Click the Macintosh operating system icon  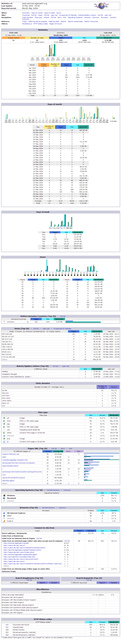(4, 498)
